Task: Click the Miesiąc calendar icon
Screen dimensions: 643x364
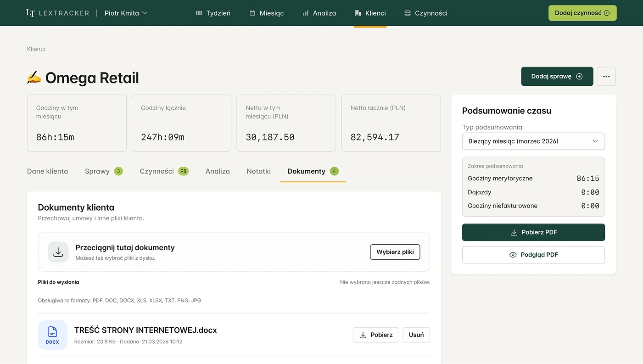Action: [x=252, y=13]
